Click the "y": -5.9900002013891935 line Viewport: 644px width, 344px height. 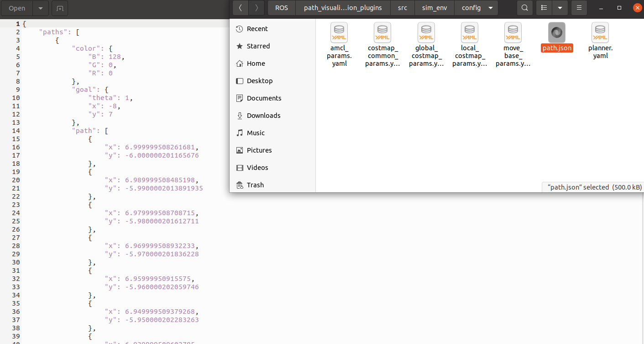point(154,188)
